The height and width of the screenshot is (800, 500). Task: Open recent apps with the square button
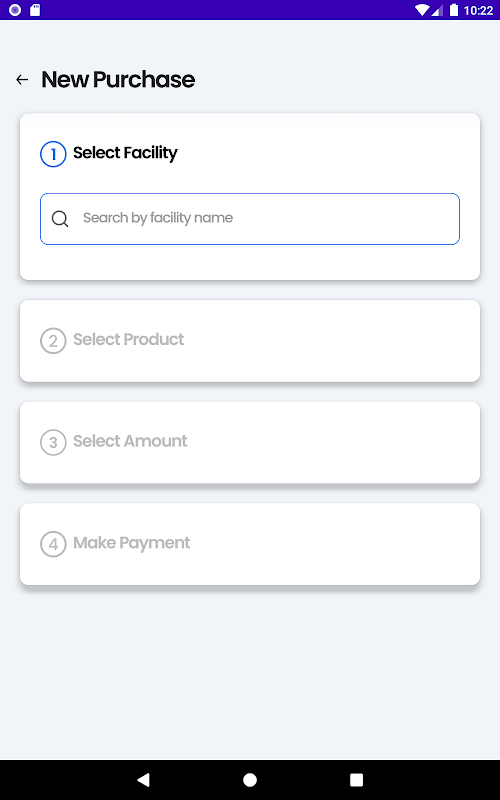tap(356, 780)
